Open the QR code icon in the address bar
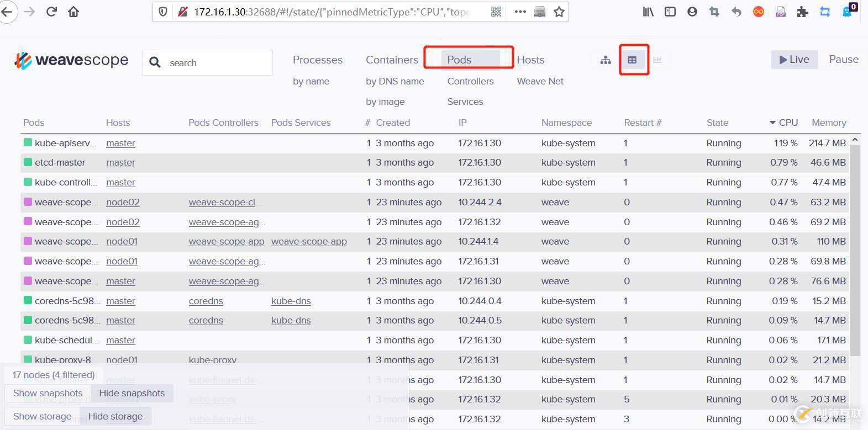Viewport: 868px width, 430px height. pos(496,12)
